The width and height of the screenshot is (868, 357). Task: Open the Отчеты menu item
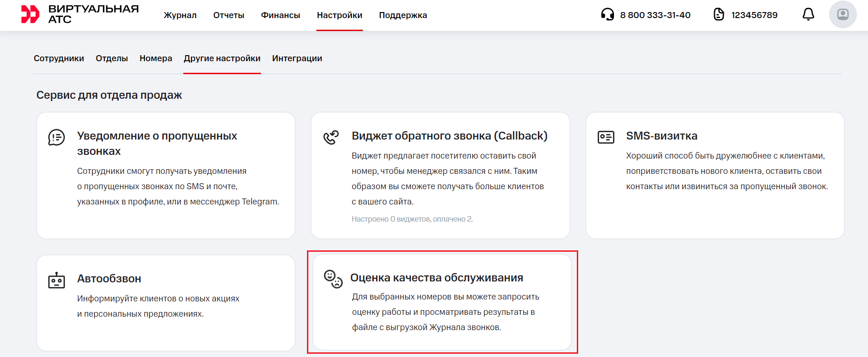tap(229, 15)
